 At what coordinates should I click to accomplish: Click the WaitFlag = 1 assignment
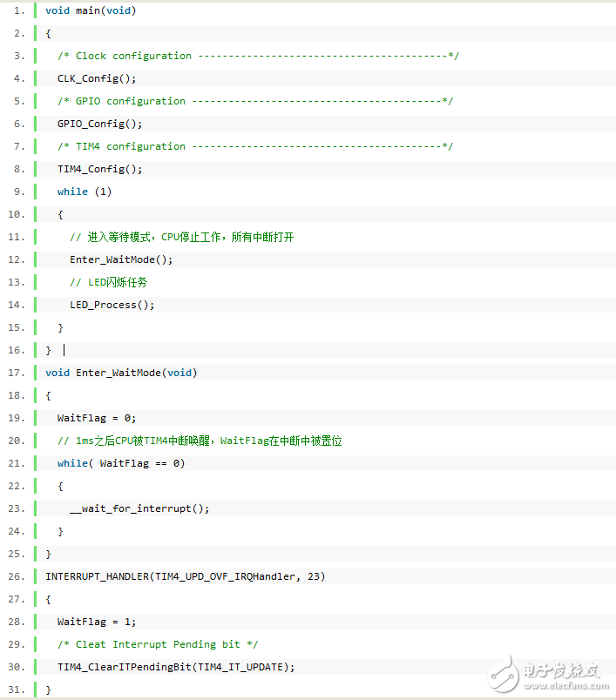point(97,622)
